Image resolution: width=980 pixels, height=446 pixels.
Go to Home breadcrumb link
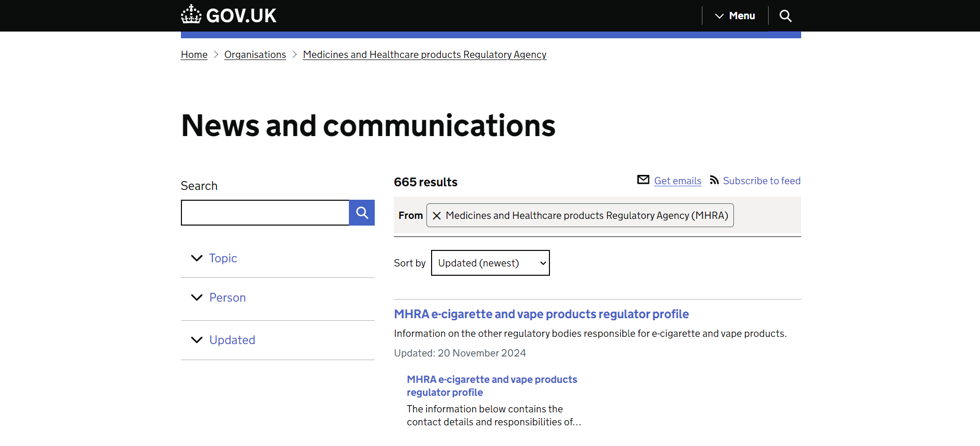(x=194, y=55)
